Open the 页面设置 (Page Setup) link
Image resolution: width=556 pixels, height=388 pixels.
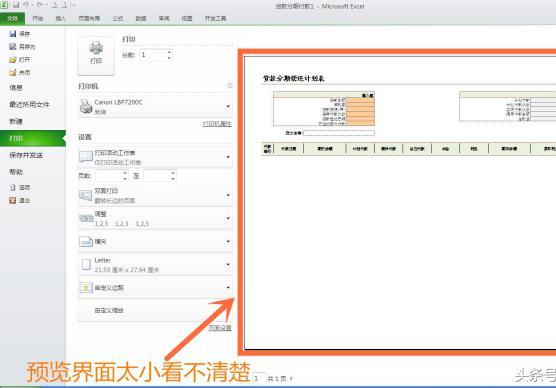coord(220,328)
